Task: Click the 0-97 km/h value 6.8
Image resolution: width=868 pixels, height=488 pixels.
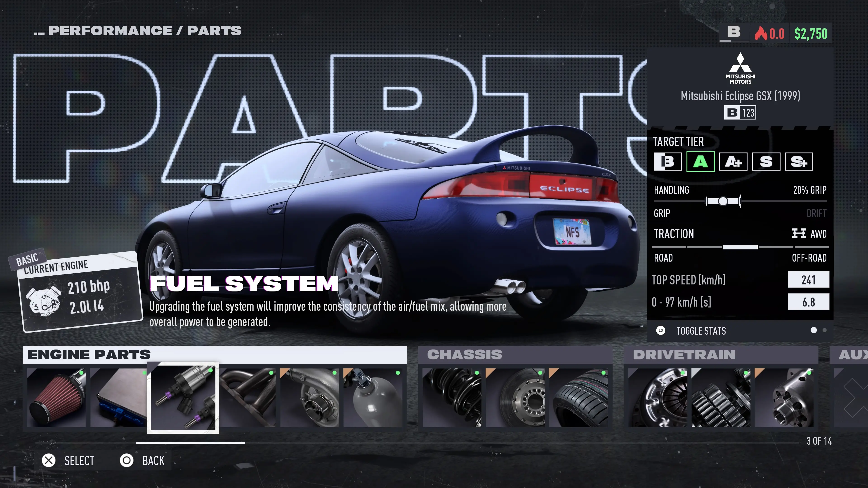Action: [x=808, y=302]
